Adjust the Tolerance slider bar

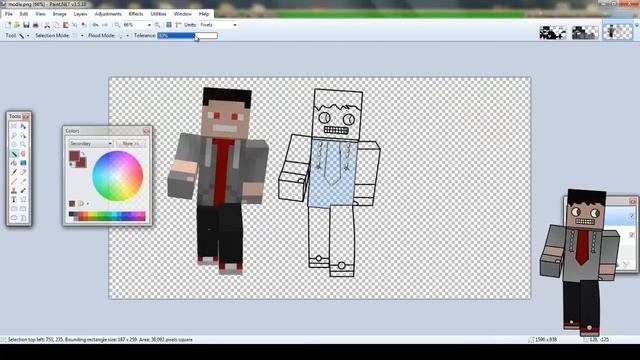click(187, 36)
